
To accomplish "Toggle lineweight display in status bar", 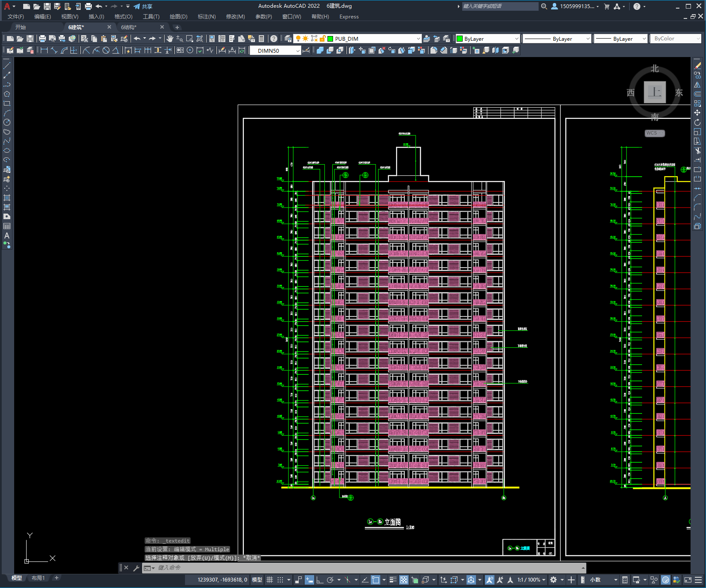I will (393, 580).
